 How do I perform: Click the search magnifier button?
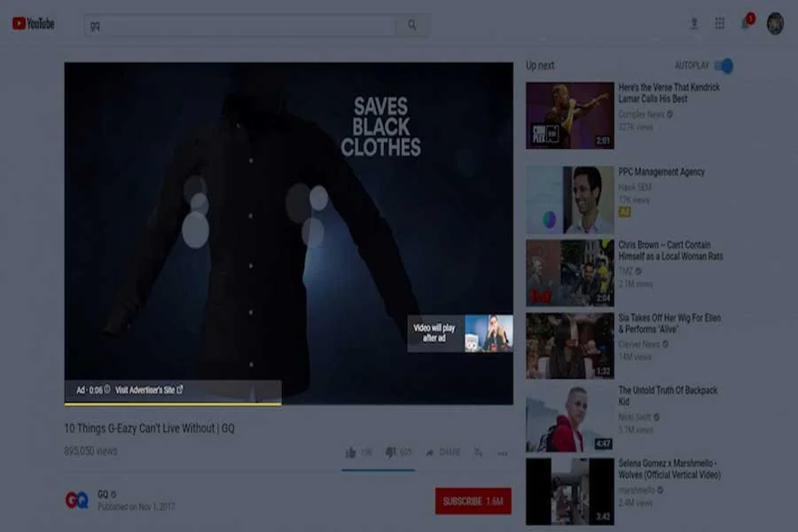(412, 25)
